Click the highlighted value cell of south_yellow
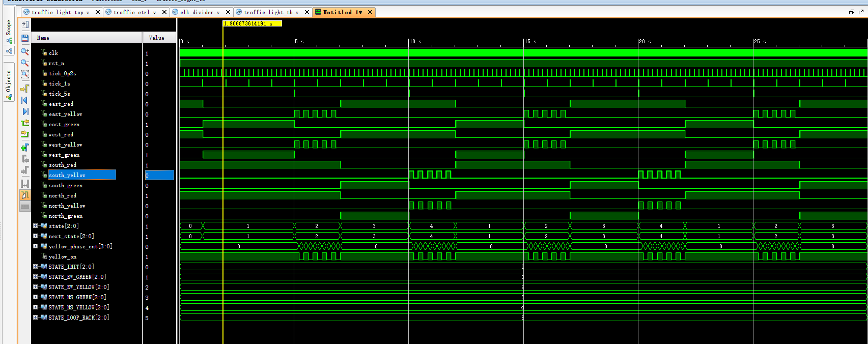Screen dimensions: 868x344 coord(159,175)
